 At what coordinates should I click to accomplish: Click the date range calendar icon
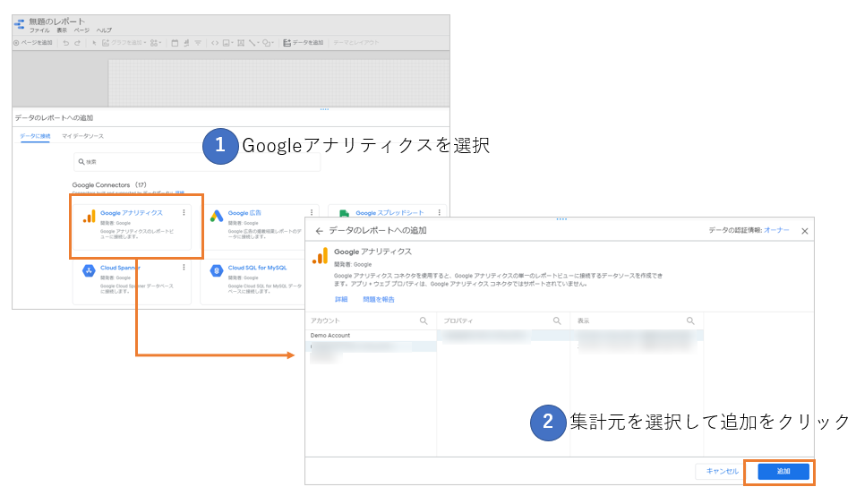coord(175,43)
